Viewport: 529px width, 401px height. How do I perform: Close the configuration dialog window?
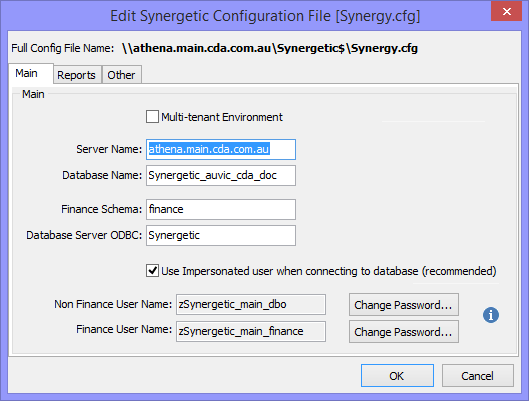pyautogui.click(x=506, y=11)
